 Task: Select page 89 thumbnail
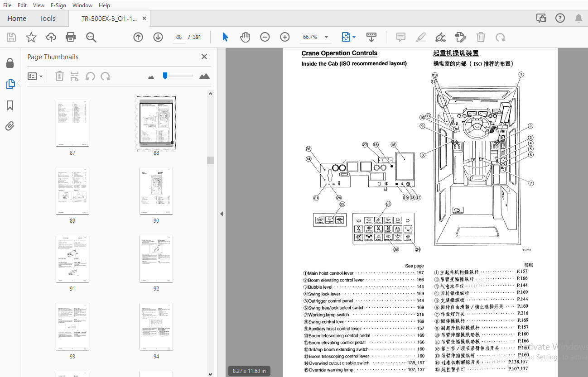coord(72,191)
